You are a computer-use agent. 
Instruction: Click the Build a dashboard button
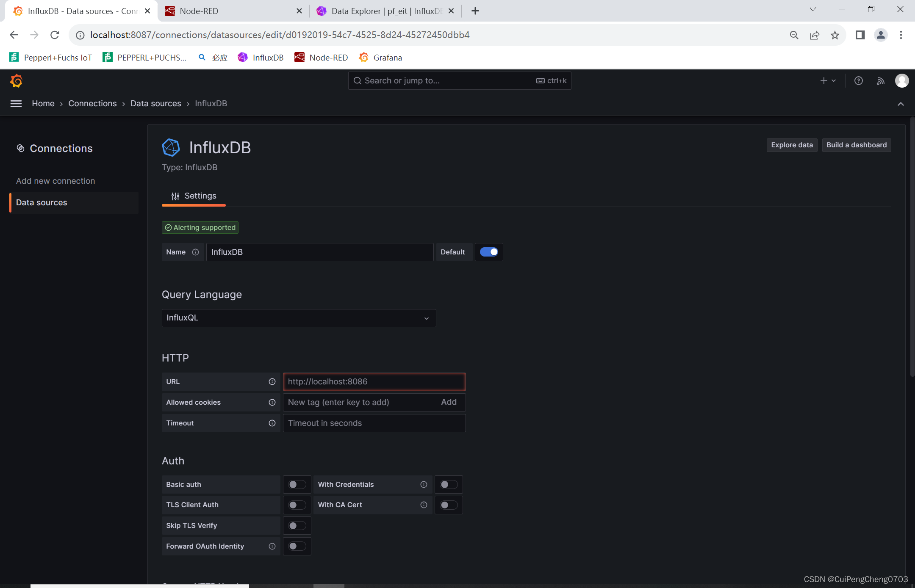[x=856, y=145]
